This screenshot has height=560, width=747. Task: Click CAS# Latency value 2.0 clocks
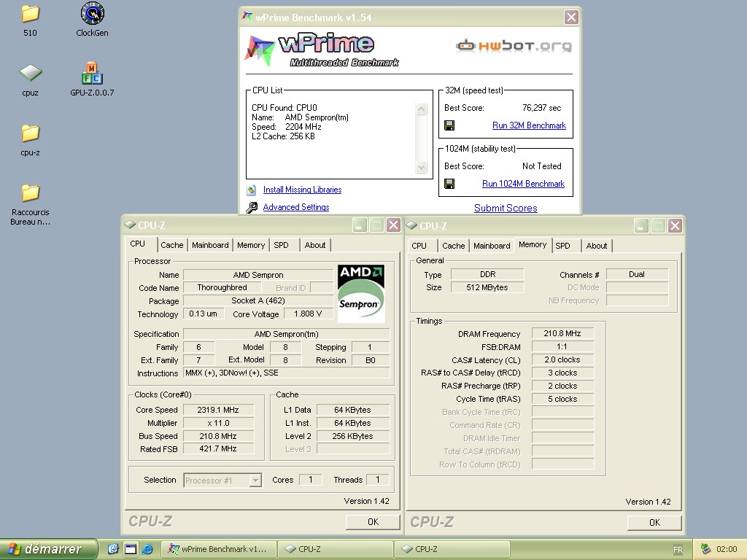coord(562,360)
